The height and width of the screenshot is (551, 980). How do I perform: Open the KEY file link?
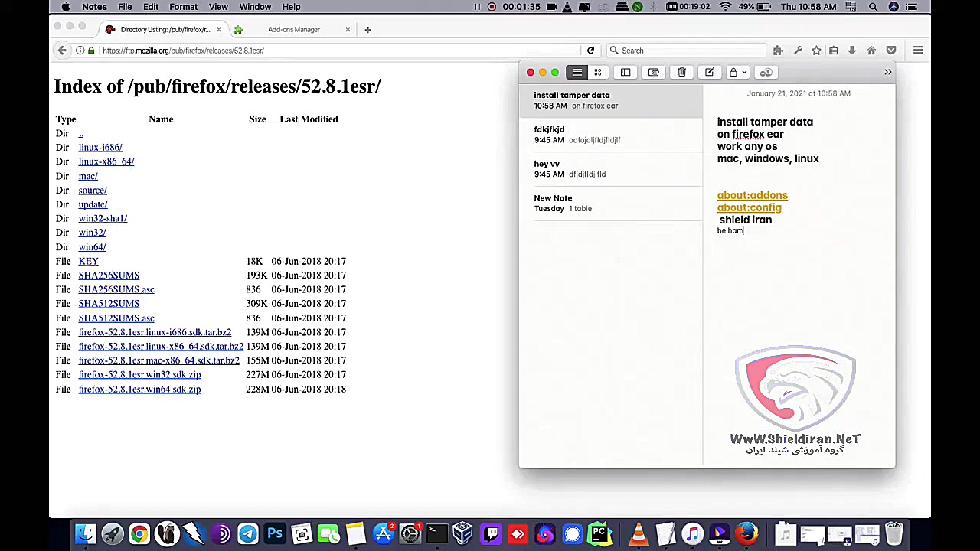click(x=88, y=262)
